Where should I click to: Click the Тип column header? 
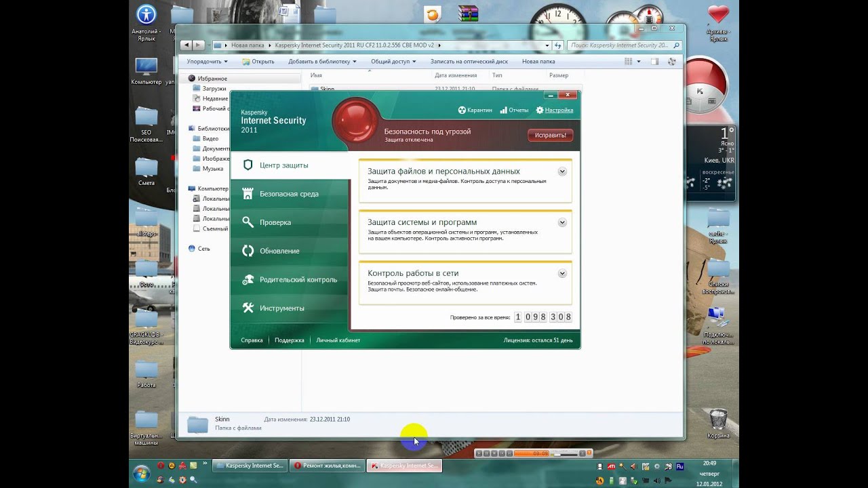pos(497,75)
